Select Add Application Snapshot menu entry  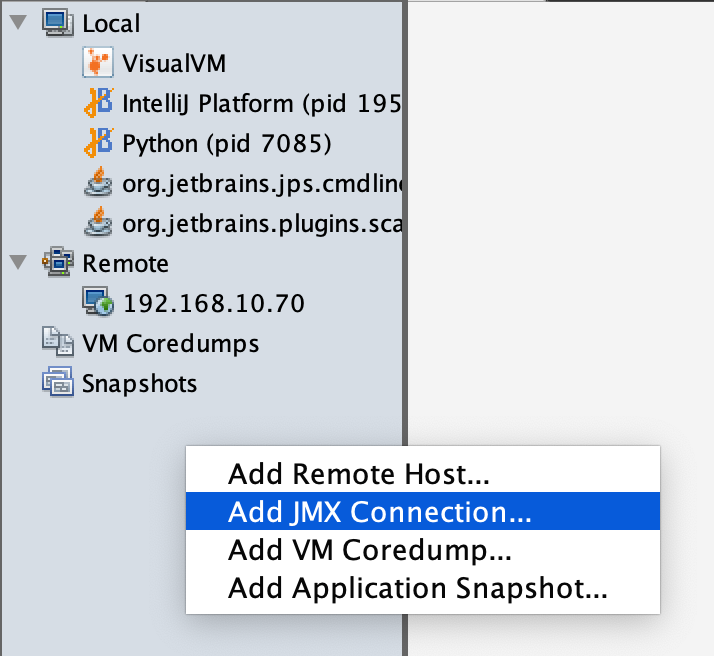[x=417, y=587]
